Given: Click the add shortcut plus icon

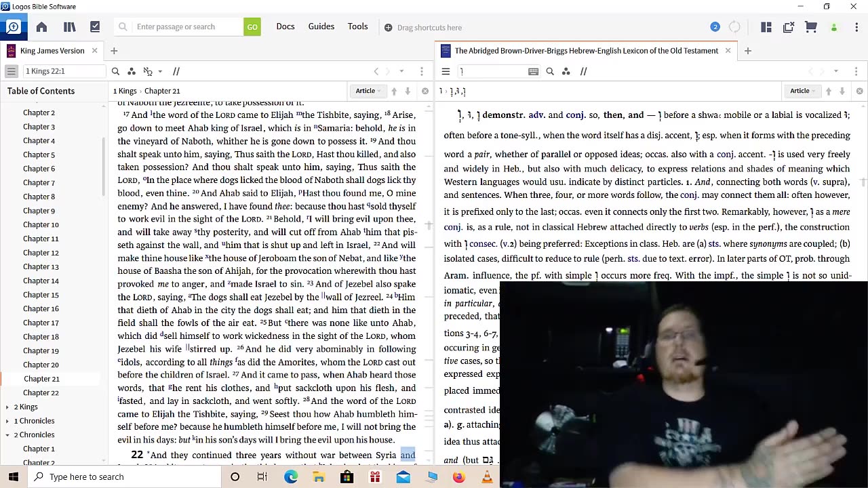Looking at the screenshot, I should (388, 28).
